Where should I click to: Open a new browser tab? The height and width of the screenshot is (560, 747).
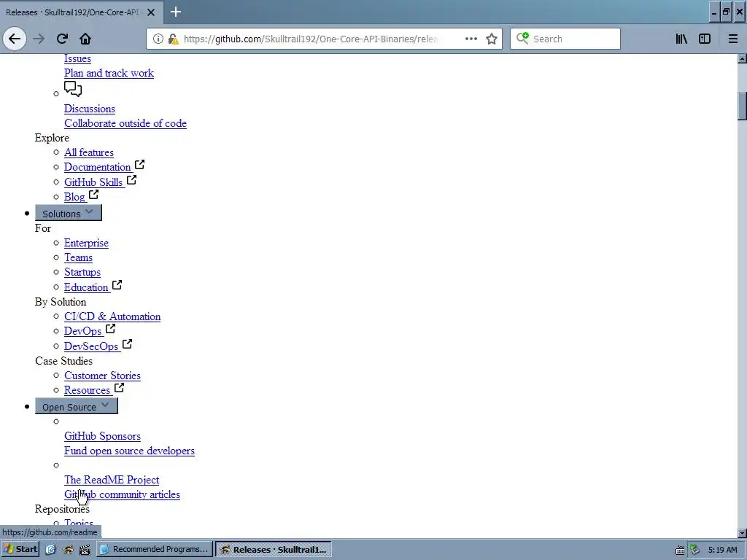(176, 12)
